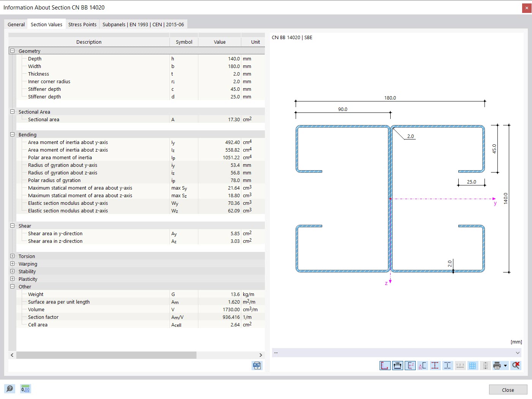Collapse the Bending group

point(12,135)
